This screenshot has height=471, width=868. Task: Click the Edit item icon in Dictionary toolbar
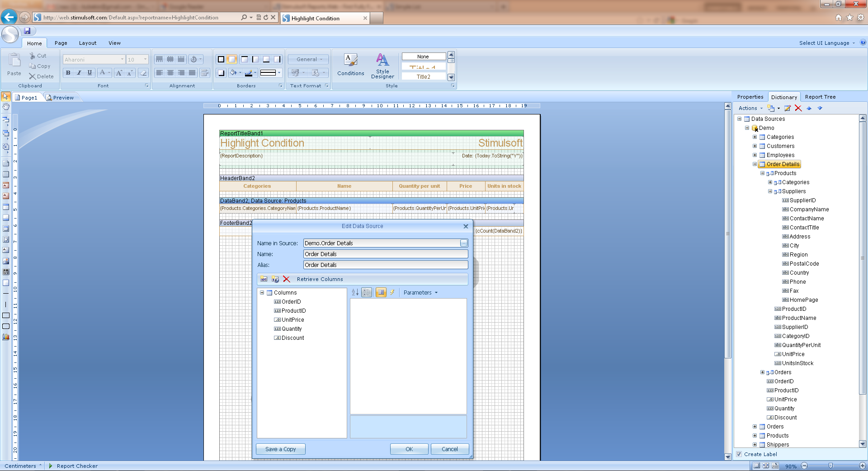(x=788, y=108)
